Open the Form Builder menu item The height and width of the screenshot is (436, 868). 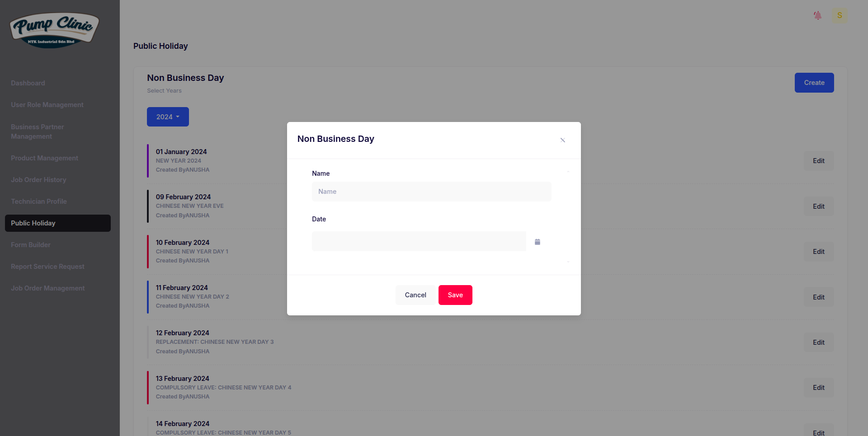31,245
